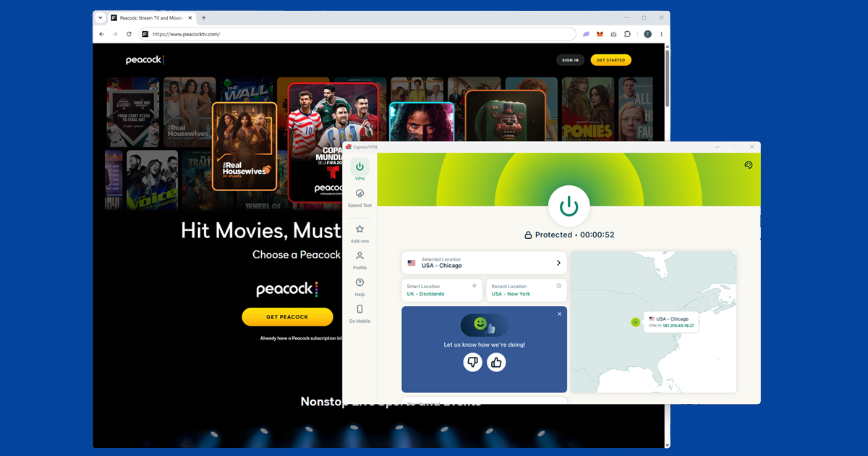868x456 pixels.
Task: Click SIGN IN on Peacock page
Action: coord(570,60)
